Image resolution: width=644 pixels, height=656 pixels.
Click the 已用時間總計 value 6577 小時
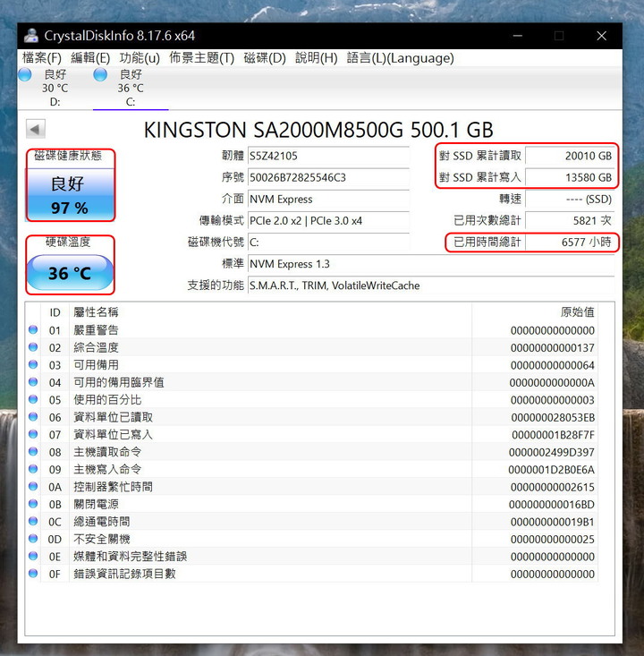tap(570, 243)
